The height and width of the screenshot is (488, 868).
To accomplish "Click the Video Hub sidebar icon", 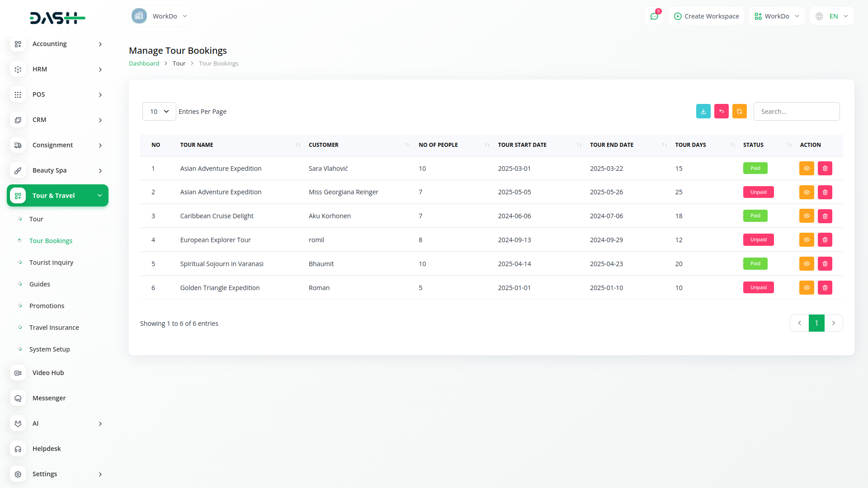I will pos(18,373).
